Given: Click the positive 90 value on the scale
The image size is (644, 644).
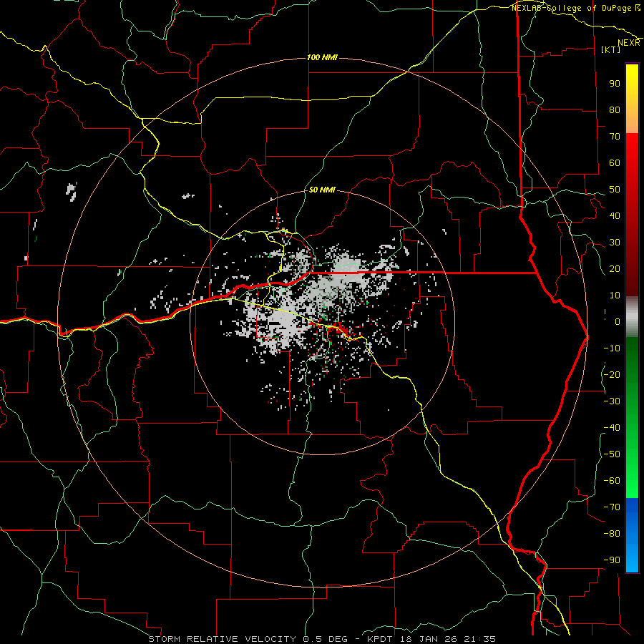Looking at the screenshot, I should pyautogui.click(x=615, y=84).
